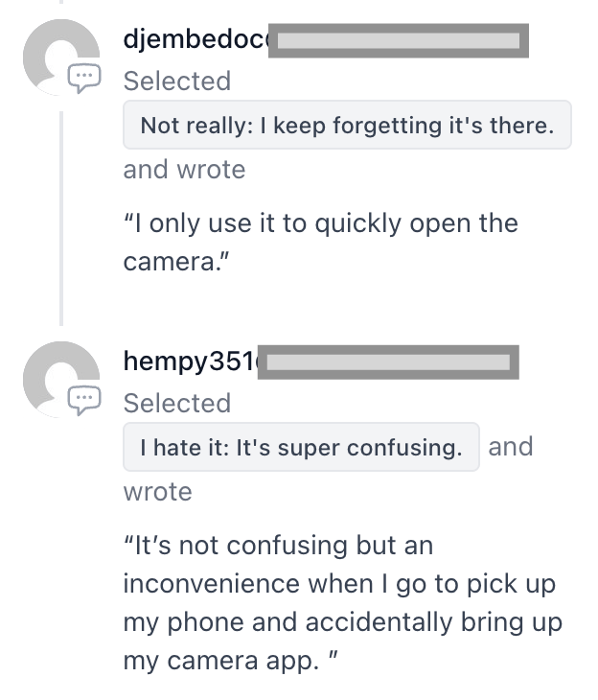Click the first 'Selected' label under djembedoc
This screenshot has width=598, height=700.
177,81
